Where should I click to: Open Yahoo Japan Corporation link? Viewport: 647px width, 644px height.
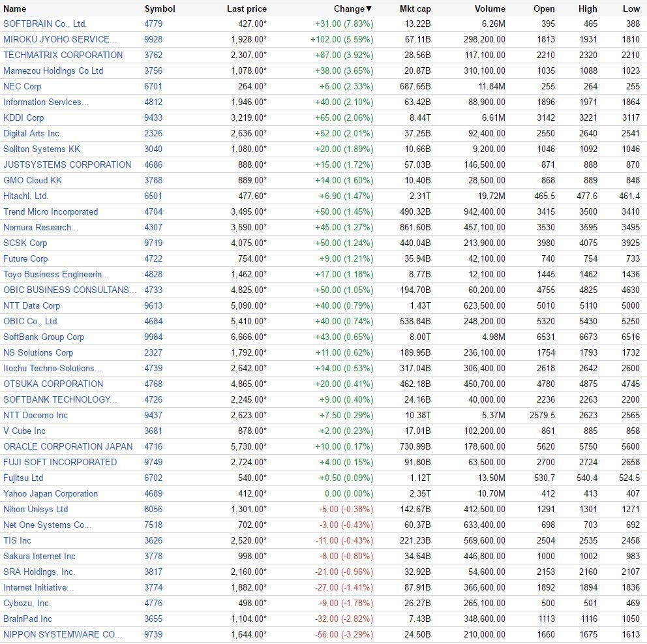51,494
